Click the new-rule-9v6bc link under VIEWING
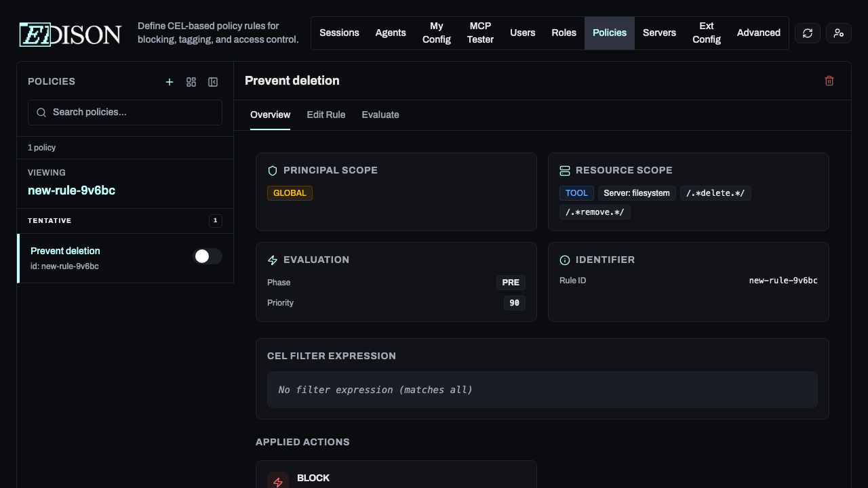The width and height of the screenshot is (868, 488). [71, 190]
